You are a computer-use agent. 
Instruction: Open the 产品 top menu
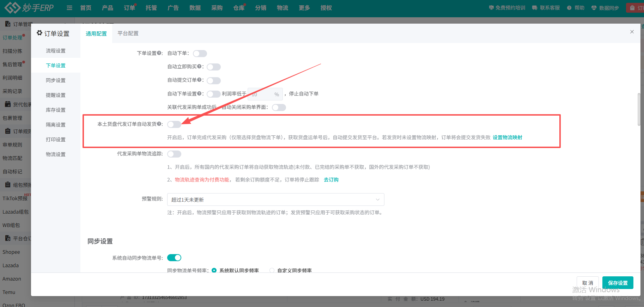coord(108,8)
